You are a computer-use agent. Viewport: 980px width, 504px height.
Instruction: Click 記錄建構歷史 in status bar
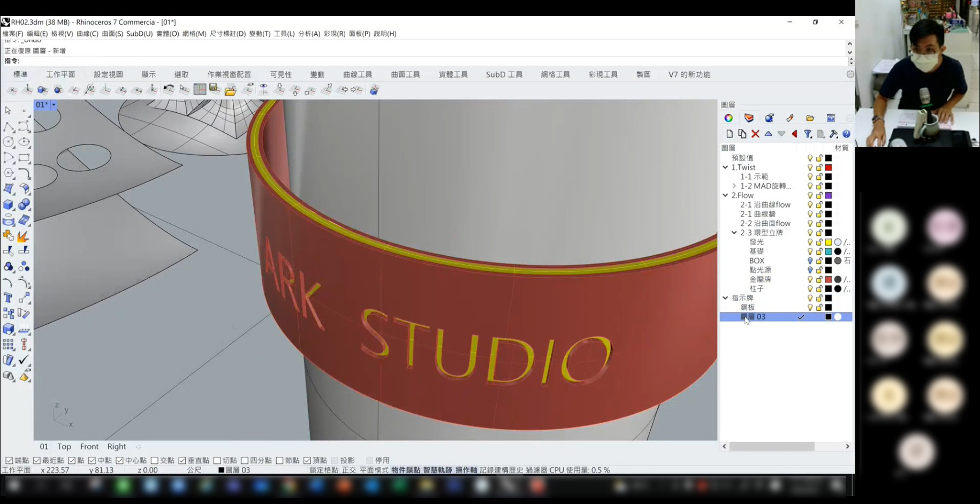[x=502, y=470]
